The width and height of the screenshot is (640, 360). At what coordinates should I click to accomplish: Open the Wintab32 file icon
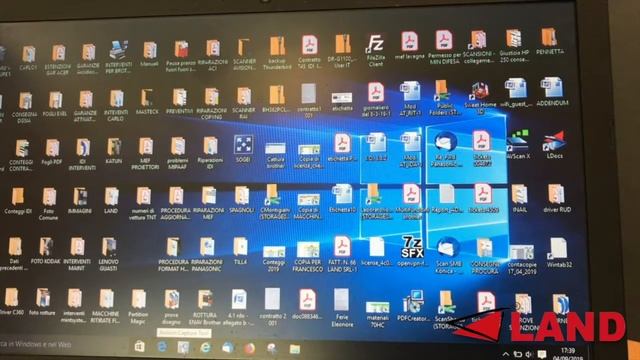(x=558, y=249)
